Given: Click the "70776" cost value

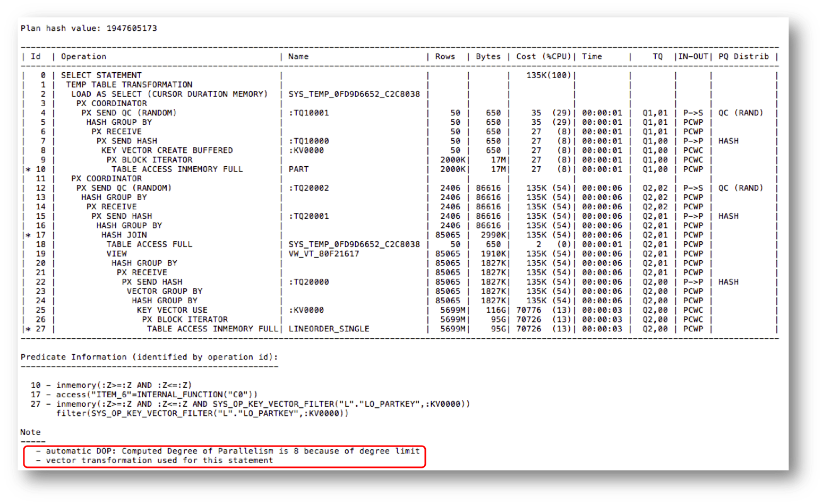Looking at the screenshot, I should [x=528, y=310].
